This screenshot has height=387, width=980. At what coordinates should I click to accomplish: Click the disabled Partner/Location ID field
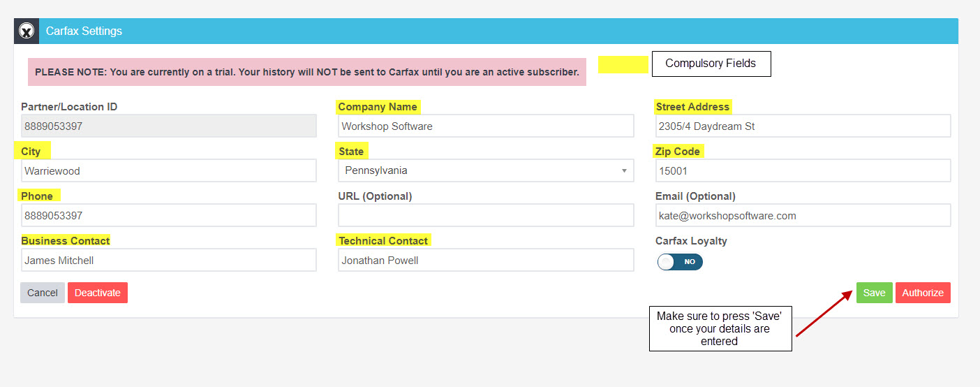point(169,126)
